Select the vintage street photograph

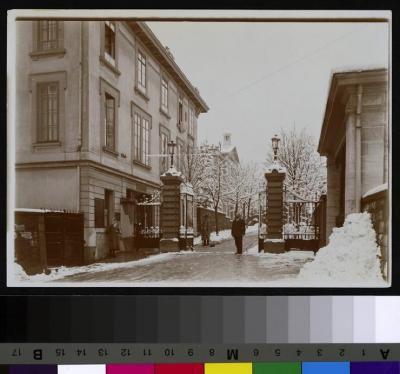click(199, 148)
